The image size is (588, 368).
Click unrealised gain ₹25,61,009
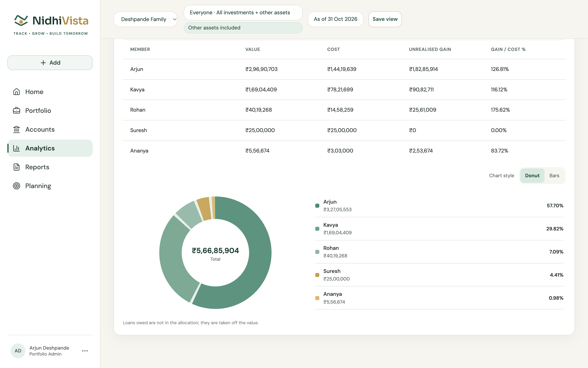(x=423, y=110)
